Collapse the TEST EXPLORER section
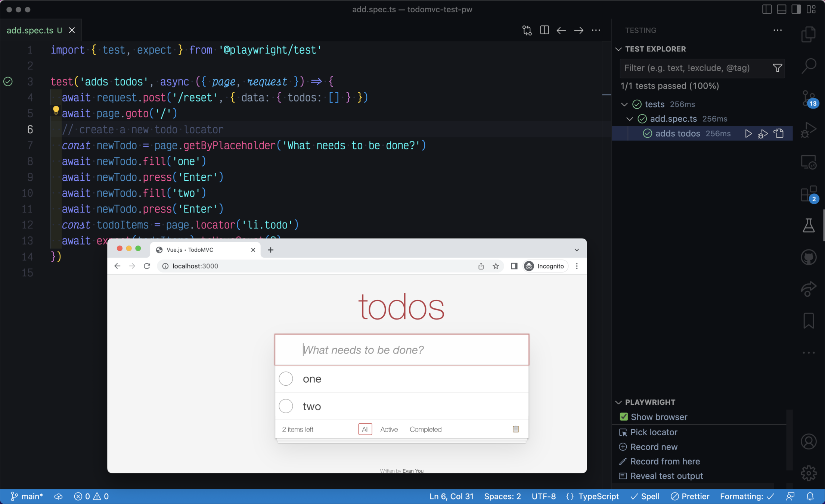825x504 pixels. pyautogui.click(x=618, y=49)
